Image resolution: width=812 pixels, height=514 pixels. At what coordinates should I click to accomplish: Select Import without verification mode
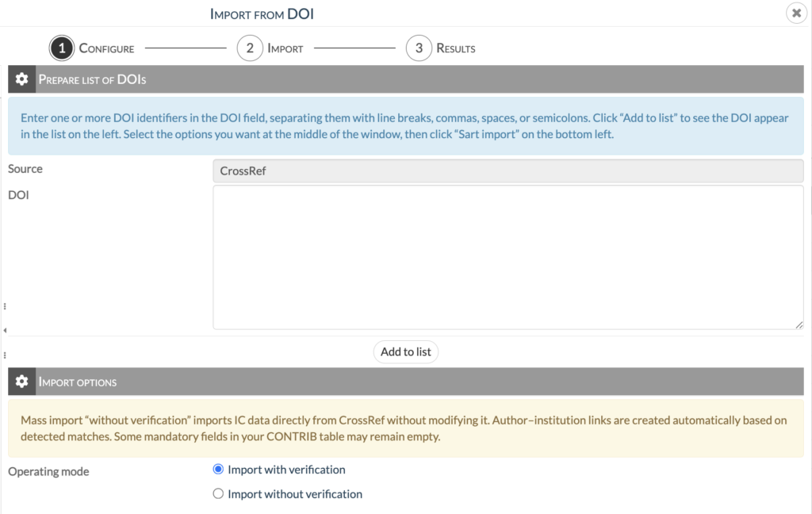(219, 494)
